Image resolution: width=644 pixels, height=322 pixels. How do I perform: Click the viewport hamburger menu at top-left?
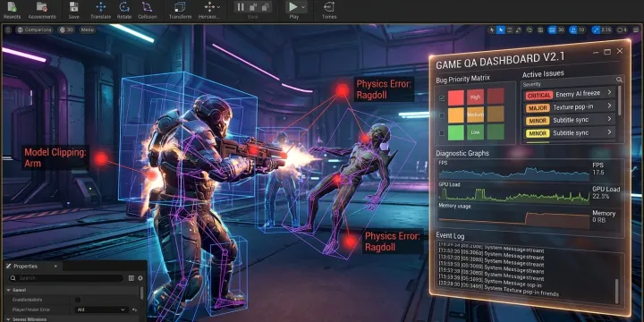8,30
